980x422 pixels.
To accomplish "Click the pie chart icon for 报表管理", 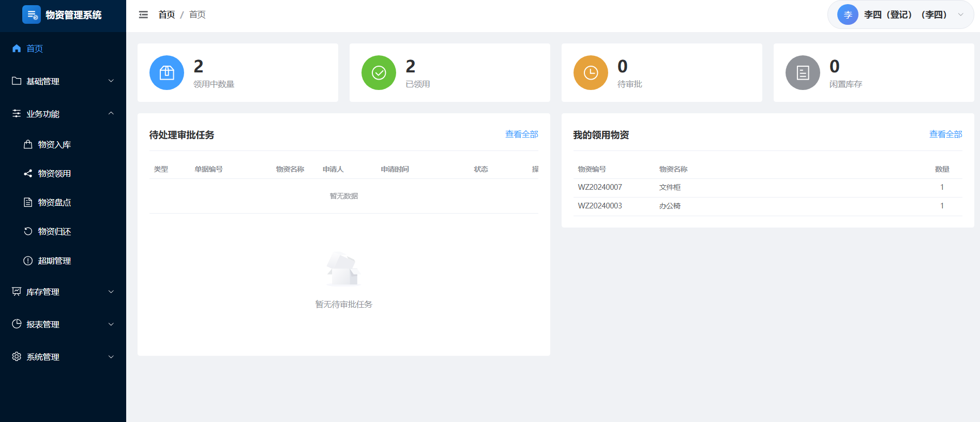I will coord(17,324).
